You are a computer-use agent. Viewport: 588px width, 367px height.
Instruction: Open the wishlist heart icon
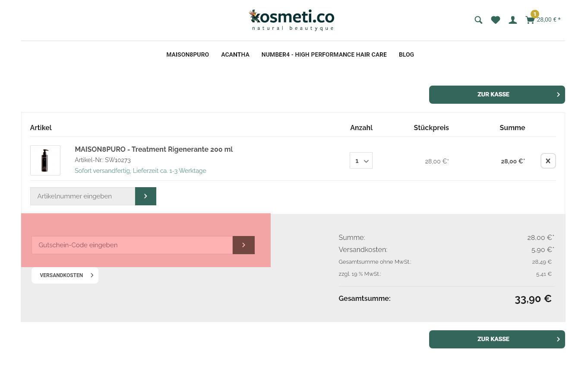[x=496, y=20]
